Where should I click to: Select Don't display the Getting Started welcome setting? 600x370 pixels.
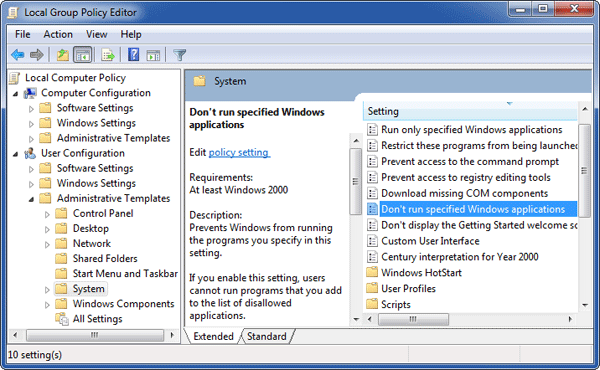(x=479, y=225)
